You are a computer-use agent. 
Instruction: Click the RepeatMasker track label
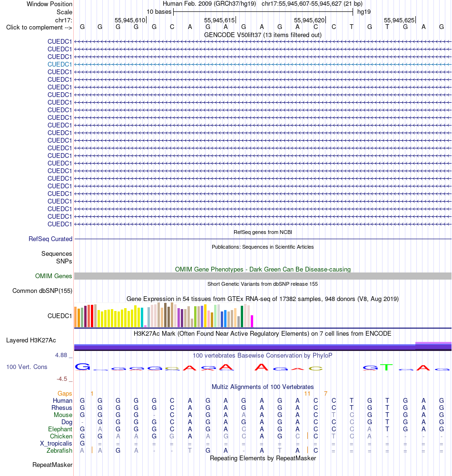(52, 465)
